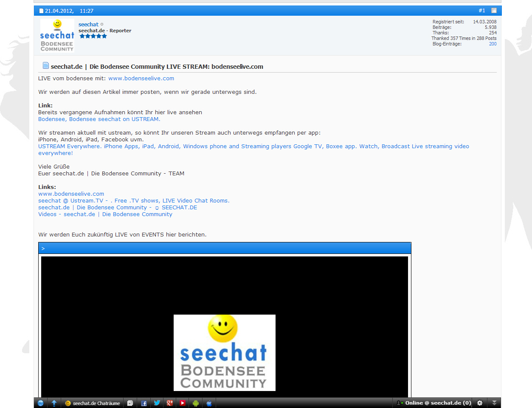532x408 pixels.
Task: Open 'Bodensee, Bodensee seechat on USTREAM' link
Action: click(x=99, y=119)
